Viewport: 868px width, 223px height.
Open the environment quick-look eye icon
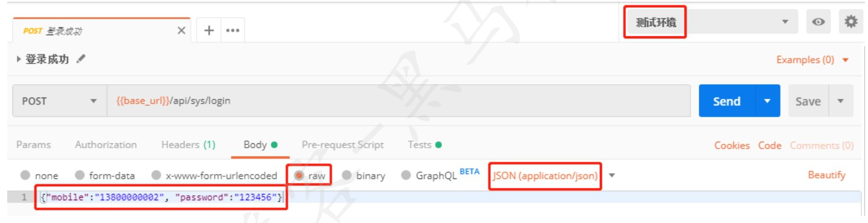pyautogui.click(x=818, y=22)
